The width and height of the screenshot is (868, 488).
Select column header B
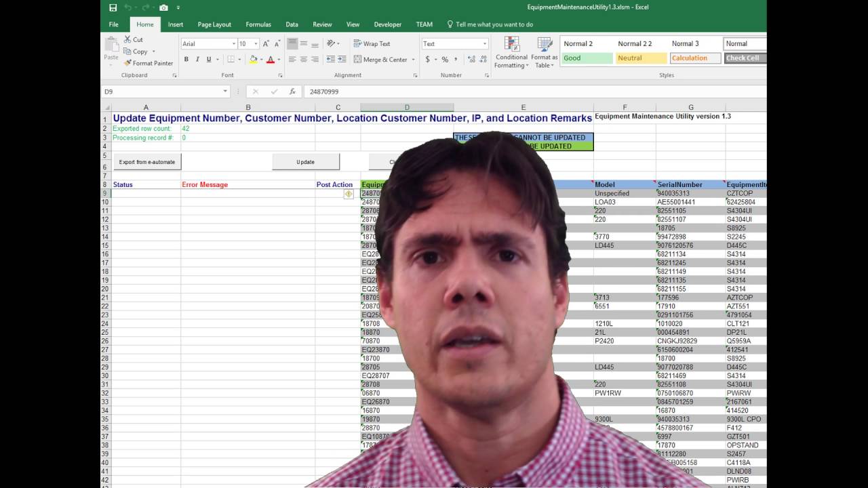click(x=248, y=107)
